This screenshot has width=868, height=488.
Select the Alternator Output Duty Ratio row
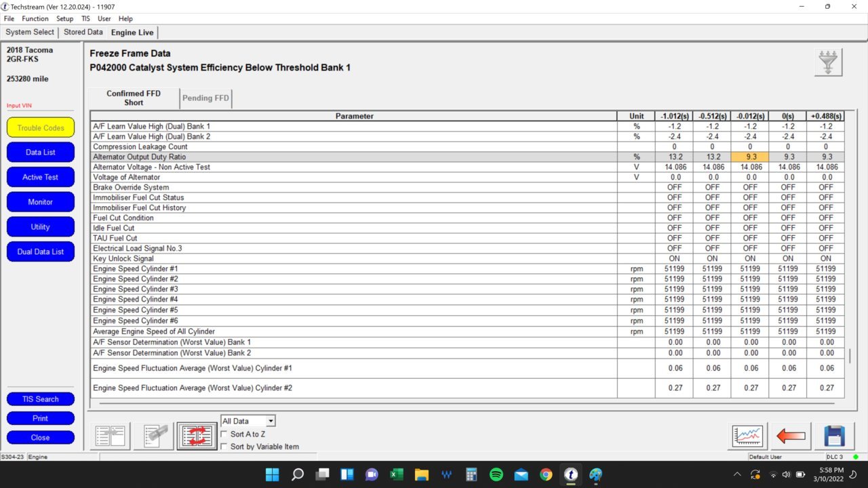coord(468,157)
